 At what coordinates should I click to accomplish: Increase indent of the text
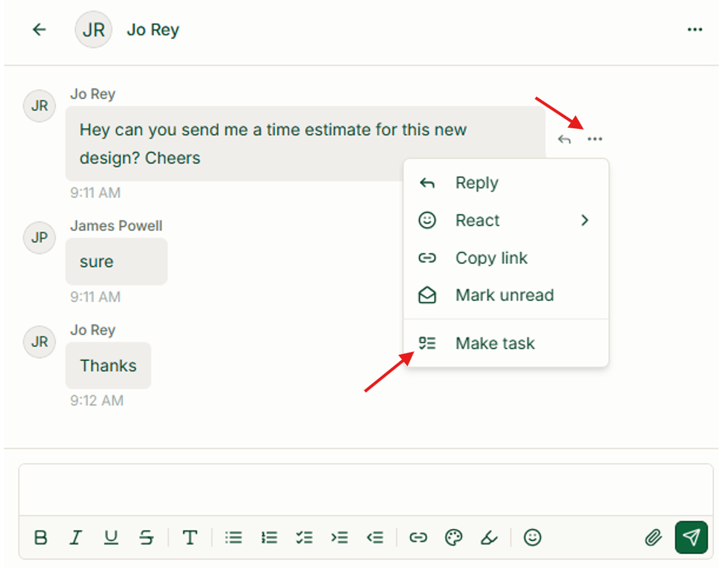[x=340, y=537]
